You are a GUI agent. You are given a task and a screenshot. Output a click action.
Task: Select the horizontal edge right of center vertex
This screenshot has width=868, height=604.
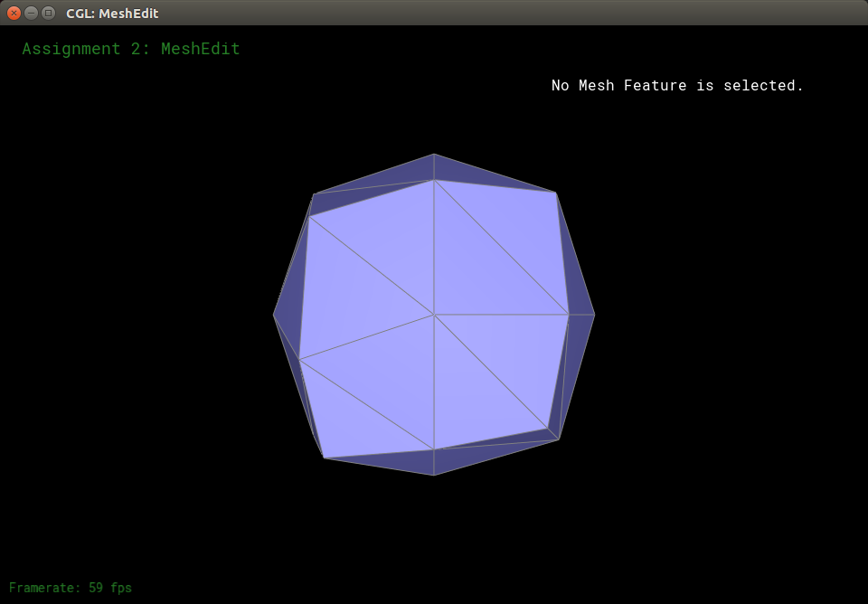coord(502,315)
